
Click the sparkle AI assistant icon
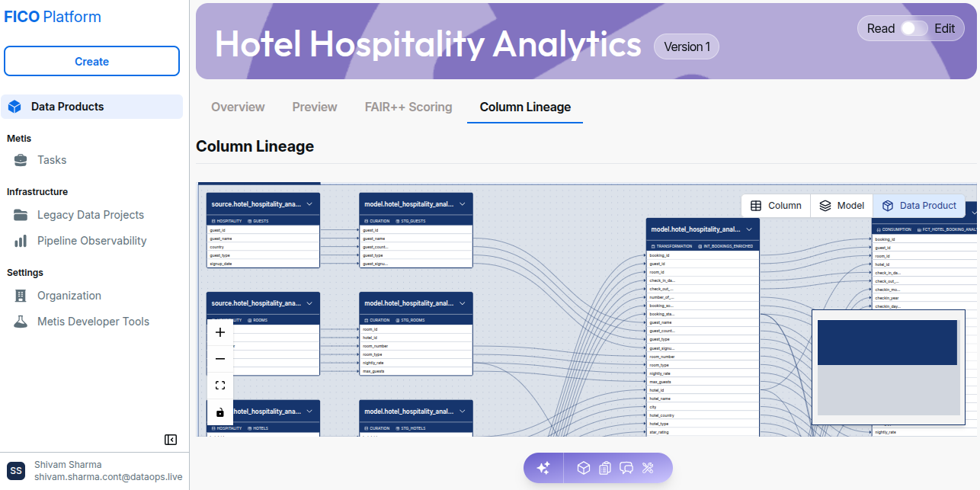(x=543, y=468)
